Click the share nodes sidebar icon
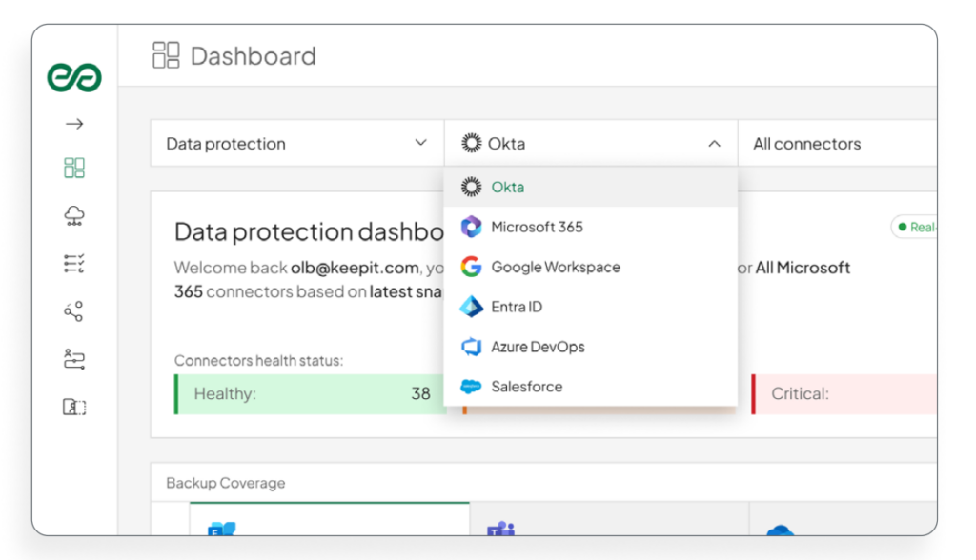Screen dimensions: 976x560 74,311
